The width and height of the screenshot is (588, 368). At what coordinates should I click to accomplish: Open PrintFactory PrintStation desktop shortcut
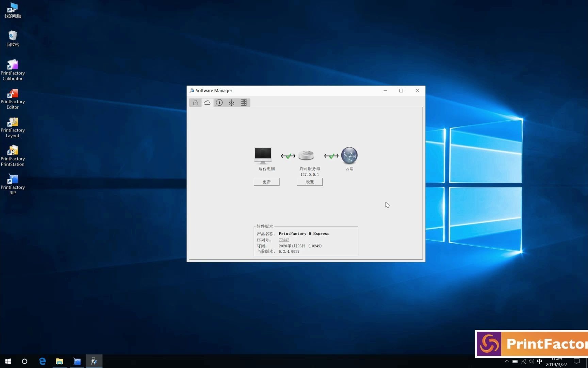pos(13,156)
